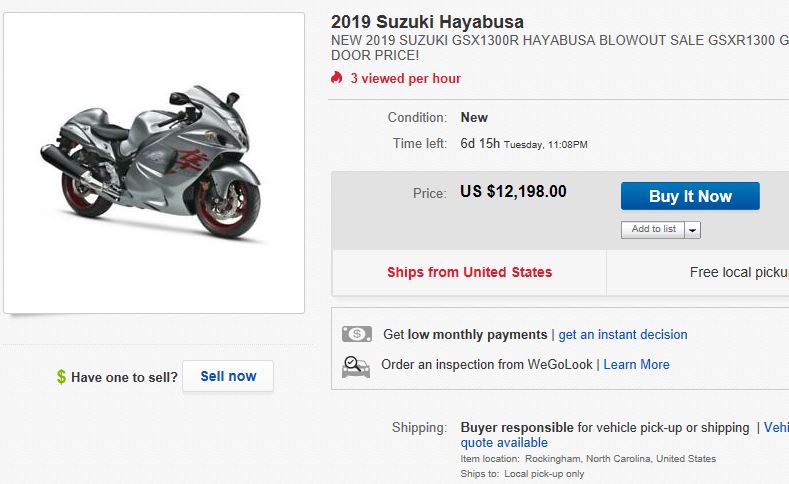
Task: Click the 3 viewed per hour text
Action: tap(405, 78)
